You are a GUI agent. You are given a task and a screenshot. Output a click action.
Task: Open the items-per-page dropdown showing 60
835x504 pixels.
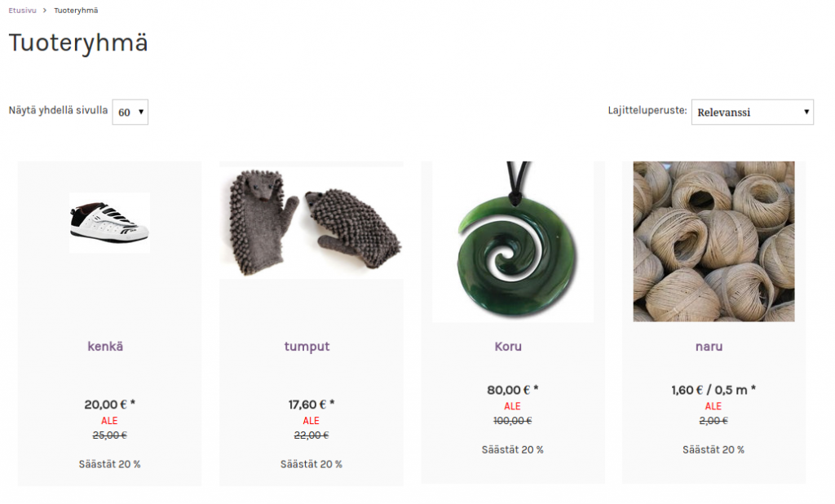click(130, 112)
